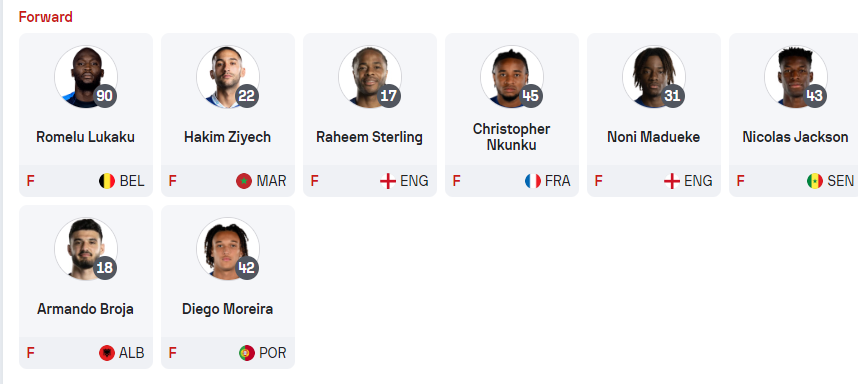Image resolution: width=858 pixels, height=384 pixels.
Task: Click the France flag icon next to FRA
Action: [x=532, y=181]
